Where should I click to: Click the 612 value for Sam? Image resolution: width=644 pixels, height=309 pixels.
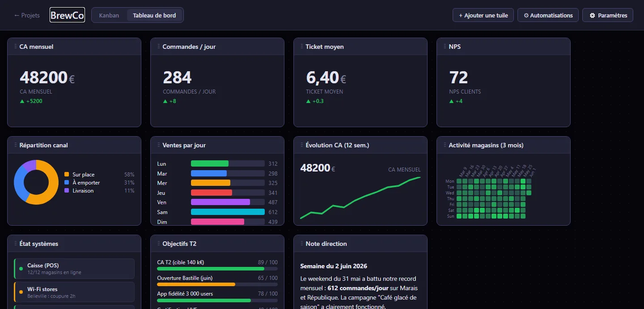pyautogui.click(x=273, y=212)
